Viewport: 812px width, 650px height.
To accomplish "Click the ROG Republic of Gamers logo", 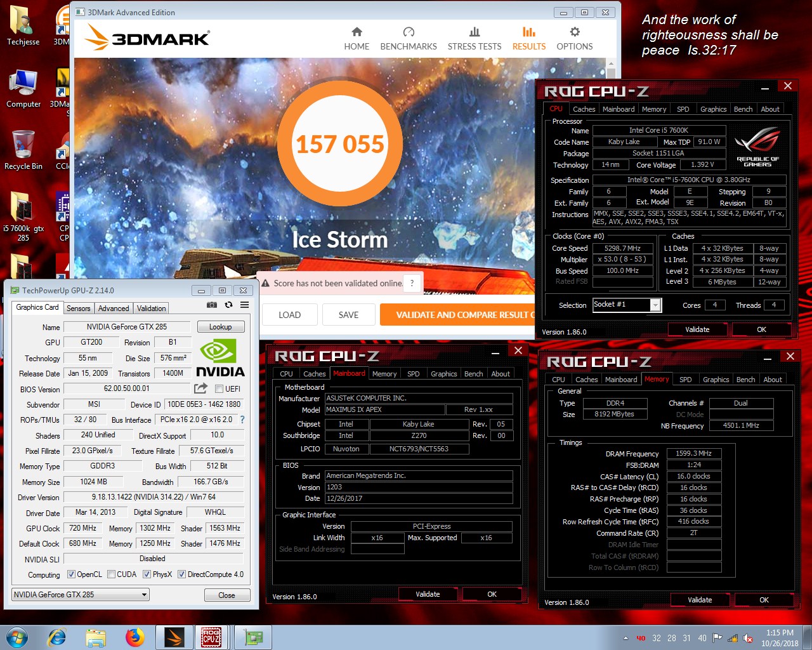I will pyautogui.click(x=757, y=147).
